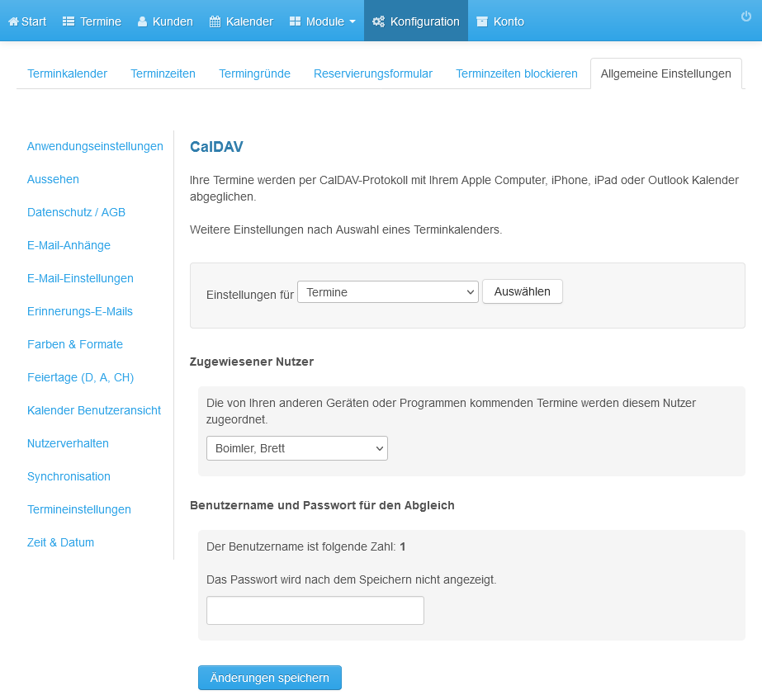Open Kunden in the top navigation
The width and height of the screenshot is (762, 700).
point(165,21)
